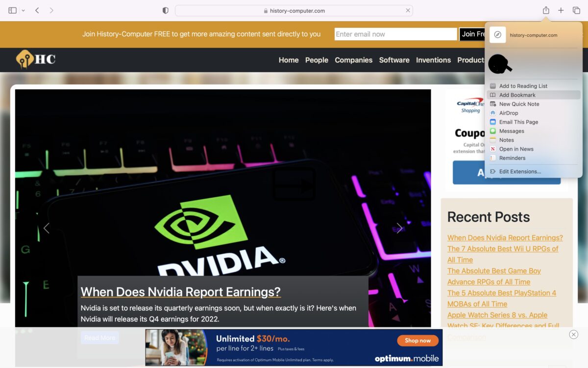The image size is (588, 368).
Task: Click the privacy report shield icon
Action: point(166,10)
